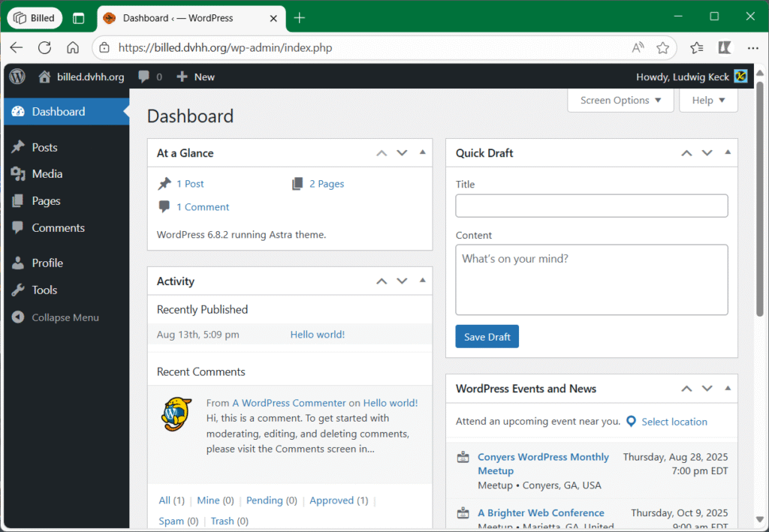The height and width of the screenshot is (532, 769).
Task: Expand the Screen Options dropdown
Action: coord(620,101)
